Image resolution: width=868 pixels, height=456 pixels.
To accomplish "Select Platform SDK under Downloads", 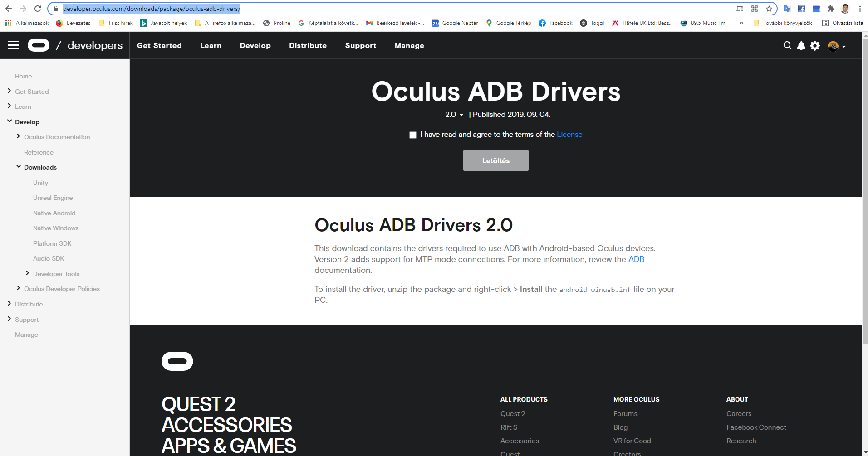I will click(52, 243).
